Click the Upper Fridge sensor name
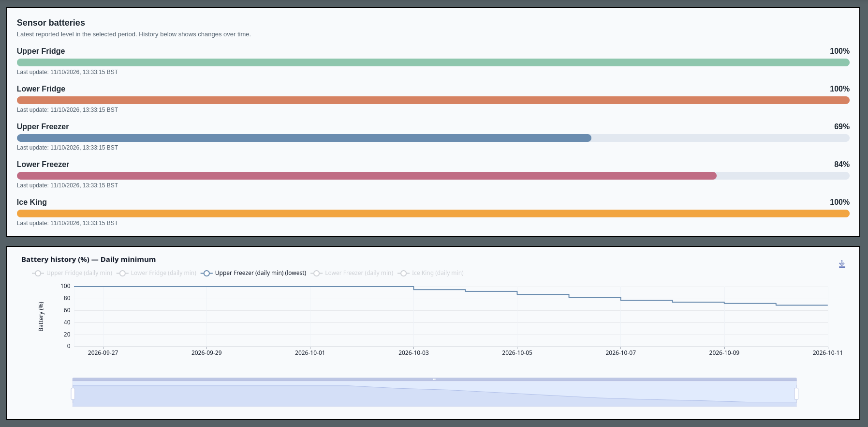Screen dimensions: 868x427 click(x=41, y=51)
